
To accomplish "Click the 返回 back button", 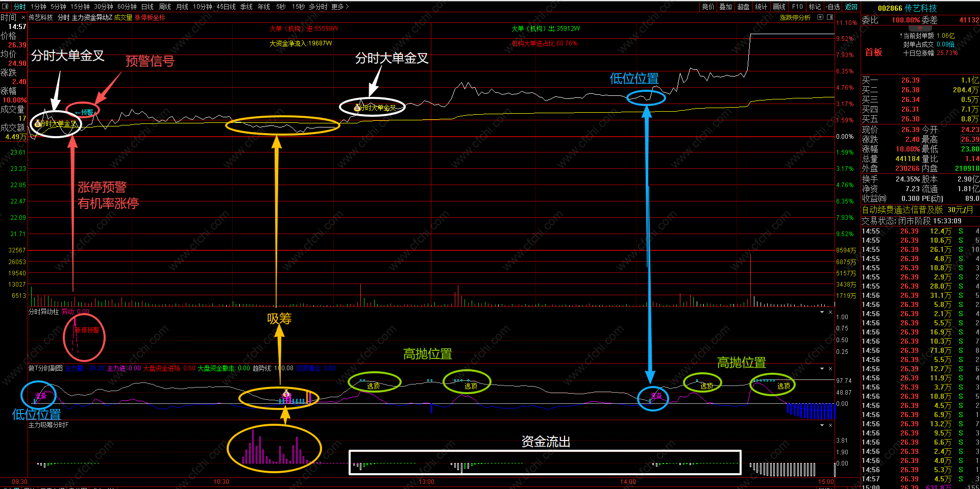I will (x=851, y=7).
